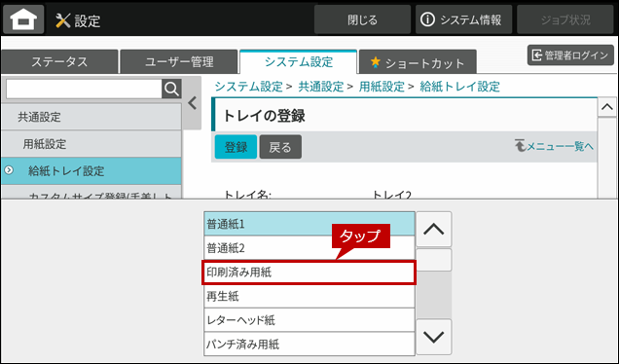This screenshot has height=364, width=619.
Task: Go to the Home screen icon
Action: [x=23, y=18]
